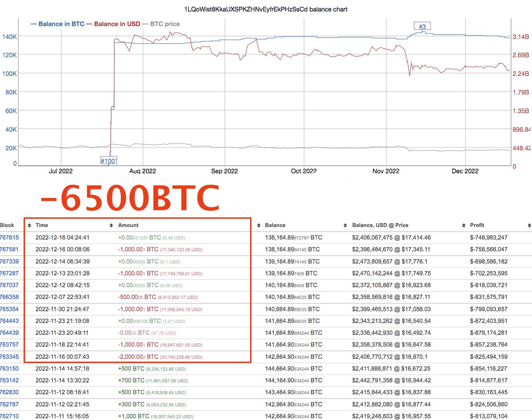Sort by Balance, USD @ Price arrows
The image size is (532, 420).
pyautogui.click(x=464, y=225)
